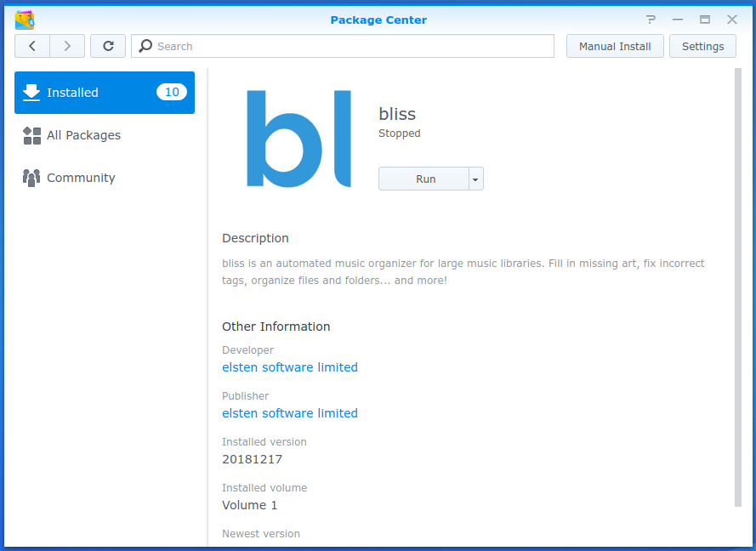Open the Community category

[x=105, y=178]
